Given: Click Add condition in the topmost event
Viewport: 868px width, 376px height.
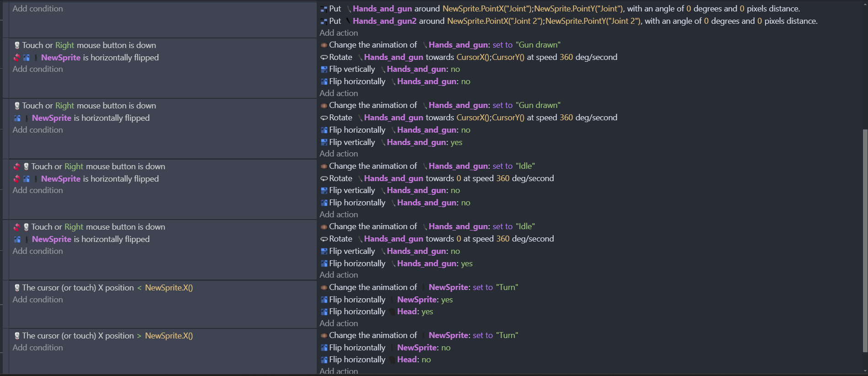Looking at the screenshot, I should coord(38,9).
